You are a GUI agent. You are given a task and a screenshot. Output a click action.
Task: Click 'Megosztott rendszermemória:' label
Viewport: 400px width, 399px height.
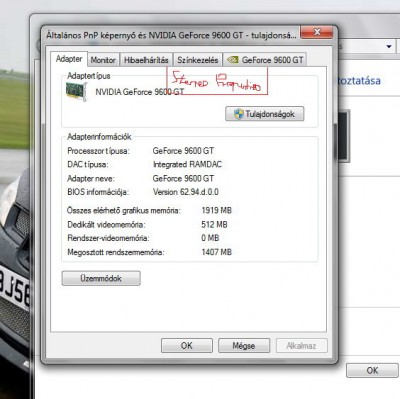[116, 252]
